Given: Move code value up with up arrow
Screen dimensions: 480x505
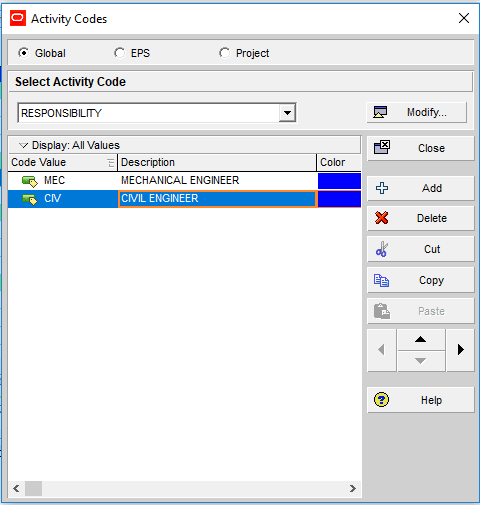Looking at the screenshot, I should click(421, 340).
